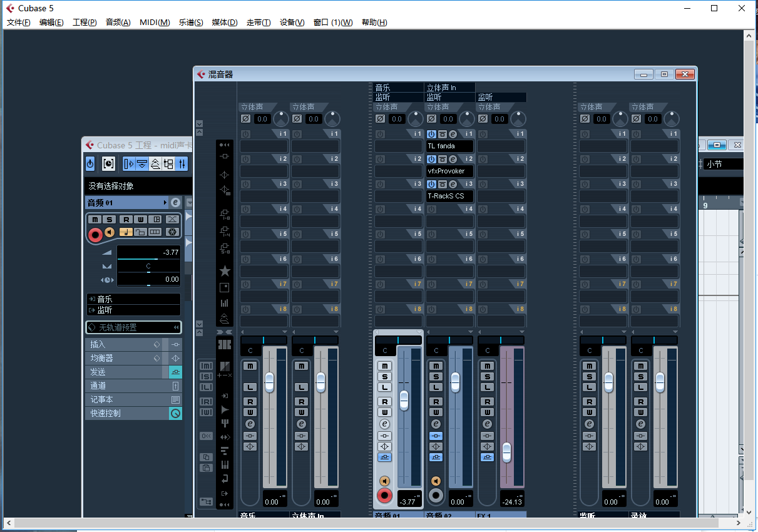The width and height of the screenshot is (758, 532).
Task: Arm record on mixer channel 音频 01
Action: coord(384,496)
